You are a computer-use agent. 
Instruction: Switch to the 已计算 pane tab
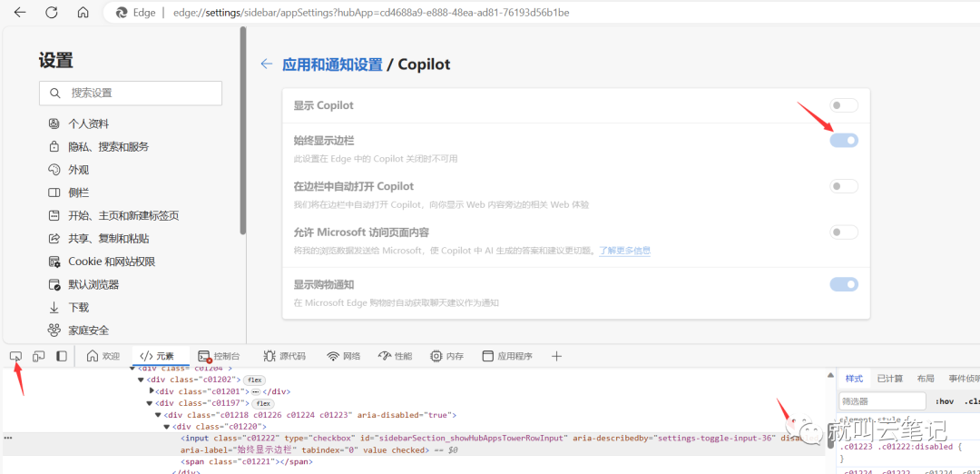890,379
